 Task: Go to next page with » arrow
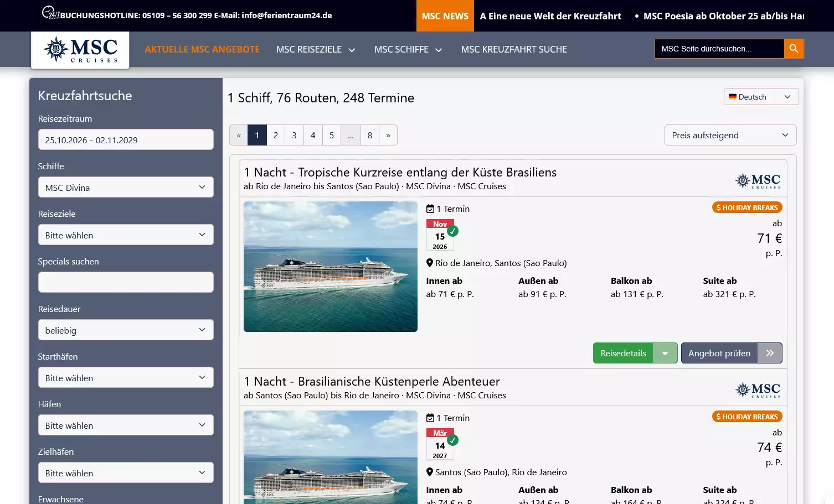tap(388, 135)
